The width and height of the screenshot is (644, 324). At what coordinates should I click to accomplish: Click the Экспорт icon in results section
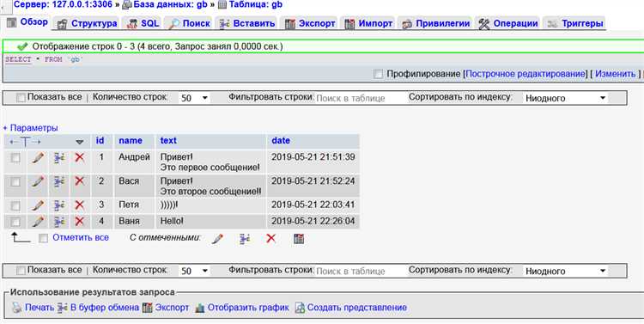[x=147, y=308]
